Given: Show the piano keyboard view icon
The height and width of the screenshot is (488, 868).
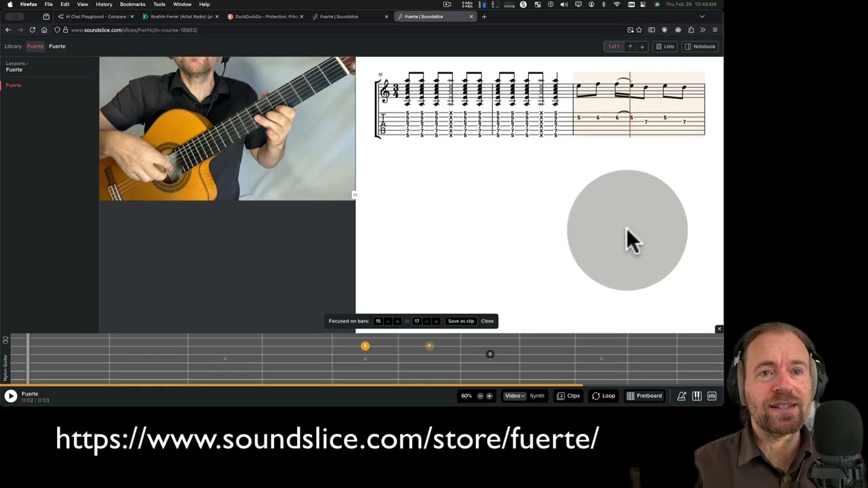Looking at the screenshot, I should click(696, 396).
